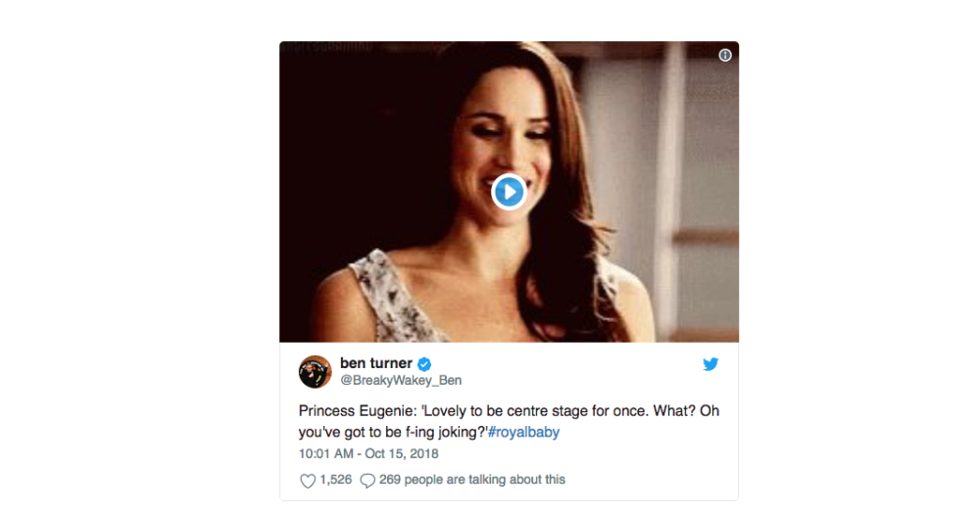Click the Princess Eugenie tweet text line

(509, 411)
